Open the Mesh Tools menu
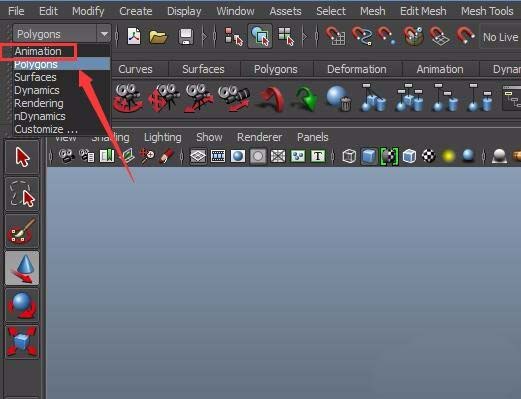 click(487, 11)
